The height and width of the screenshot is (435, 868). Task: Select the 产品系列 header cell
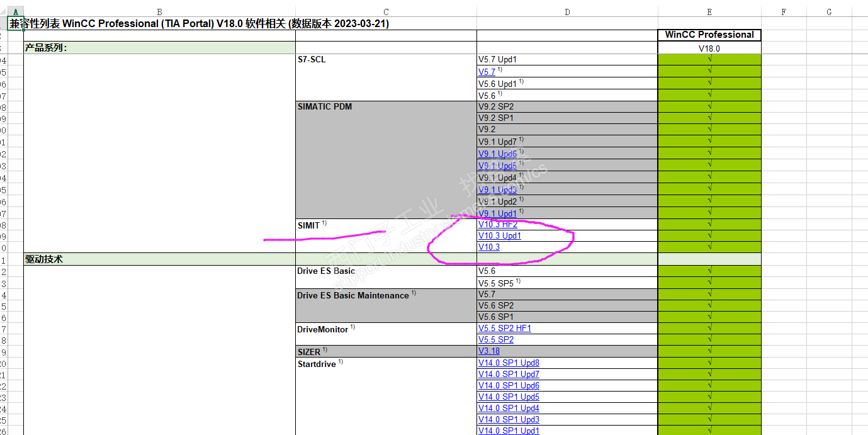pyautogui.click(x=159, y=48)
